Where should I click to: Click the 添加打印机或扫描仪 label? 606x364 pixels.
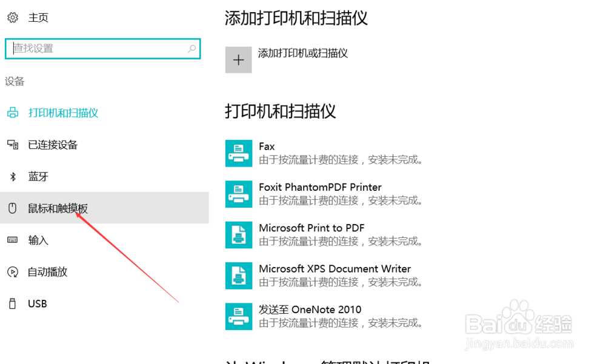pos(302,53)
